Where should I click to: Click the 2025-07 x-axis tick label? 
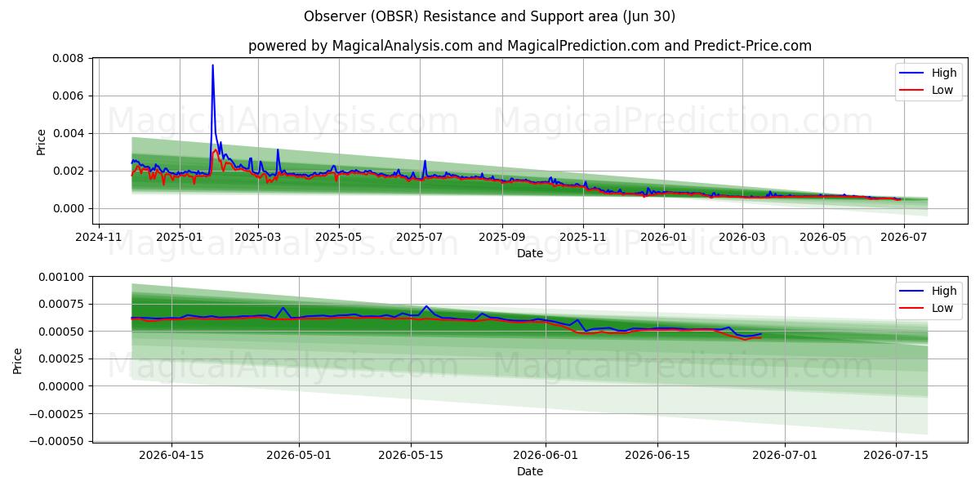point(419,238)
